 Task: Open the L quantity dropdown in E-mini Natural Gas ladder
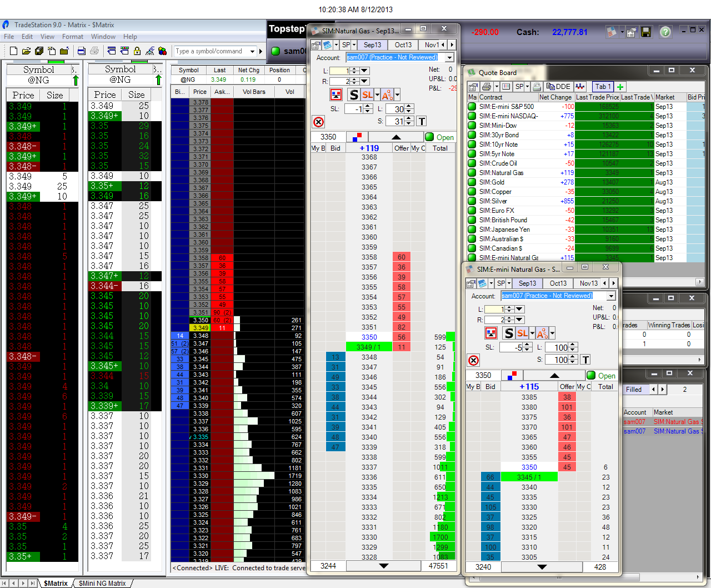click(519, 309)
